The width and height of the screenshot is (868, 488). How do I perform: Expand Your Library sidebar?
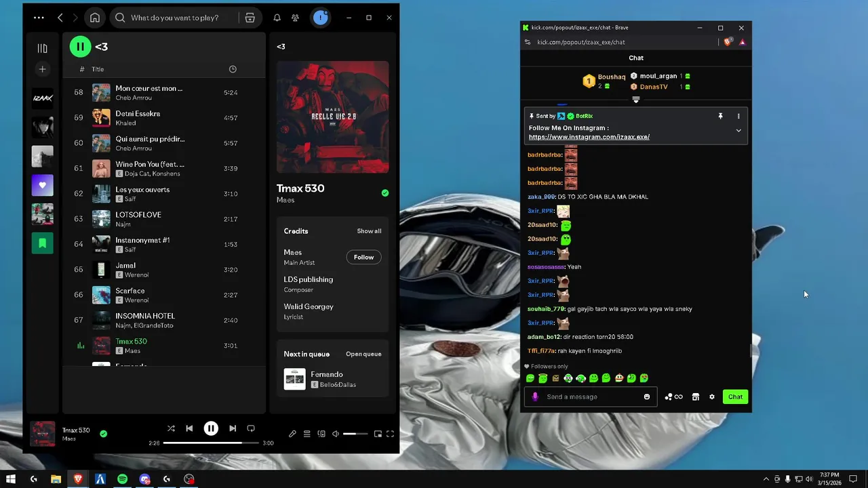42,48
